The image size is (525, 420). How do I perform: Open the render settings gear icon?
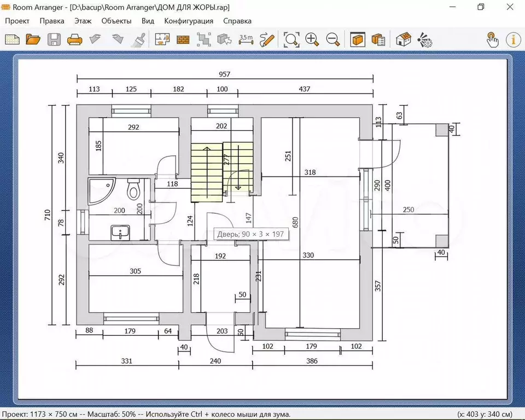click(424, 39)
